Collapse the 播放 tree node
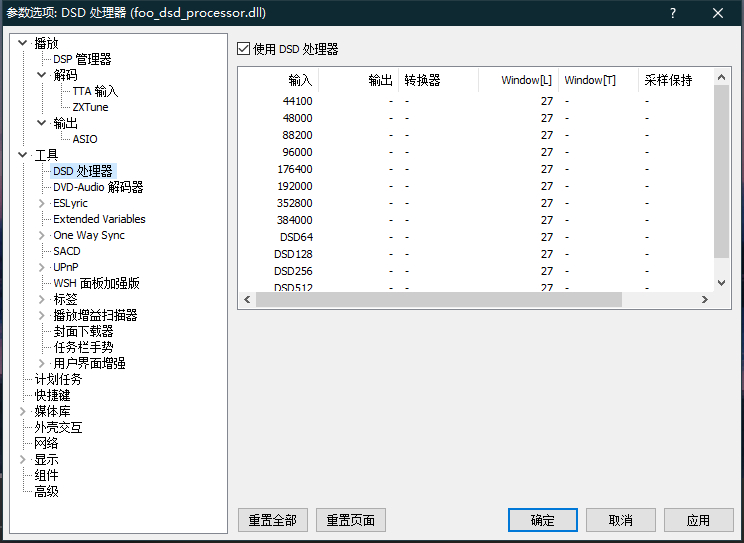The width and height of the screenshot is (744, 543). 22,43
